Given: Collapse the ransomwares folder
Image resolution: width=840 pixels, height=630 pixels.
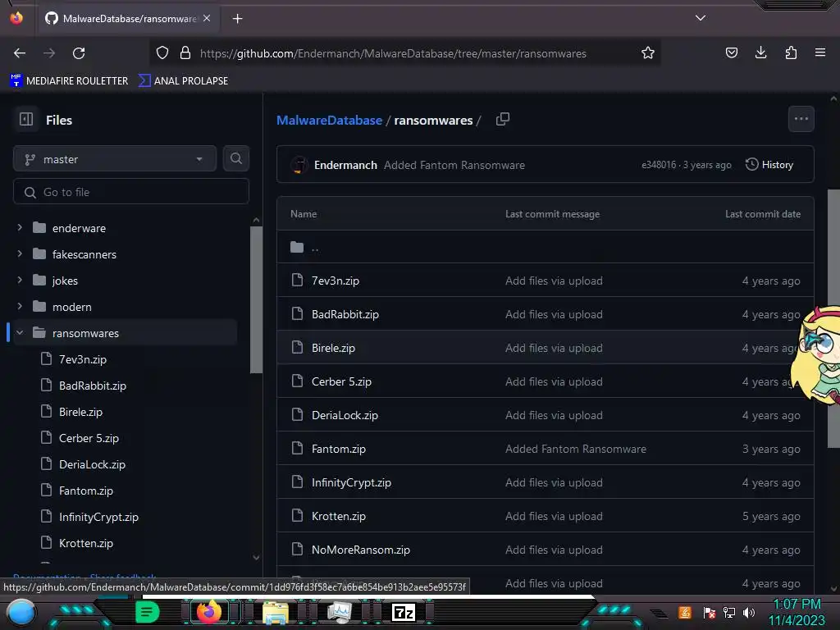Looking at the screenshot, I should click(20, 333).
